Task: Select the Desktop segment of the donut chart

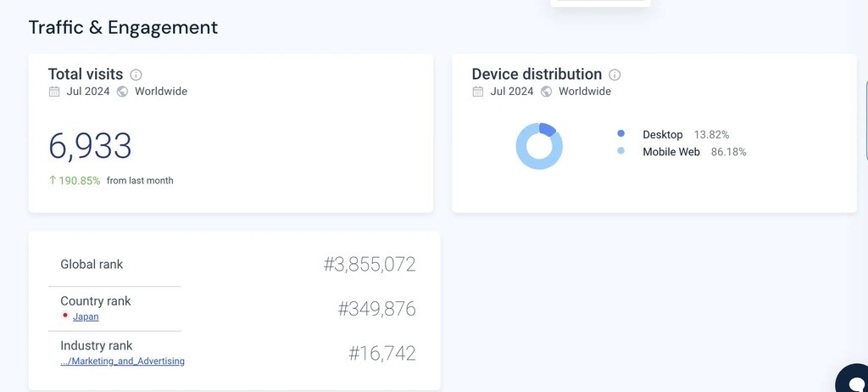Action: click(548, 130)
